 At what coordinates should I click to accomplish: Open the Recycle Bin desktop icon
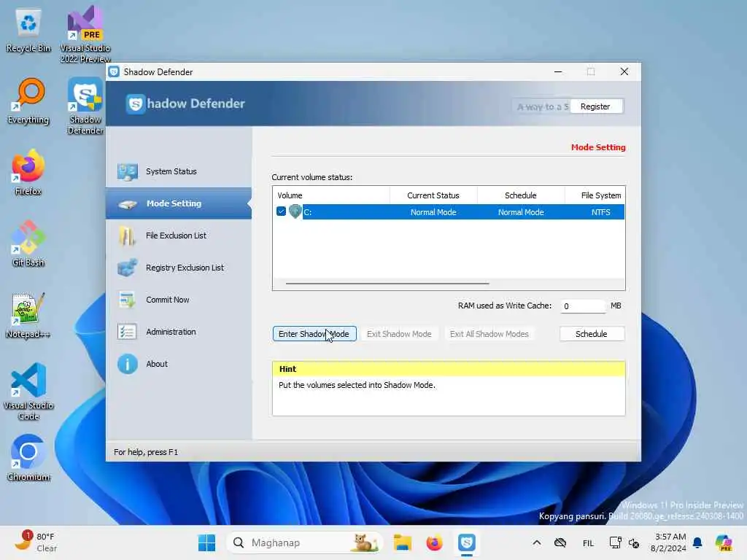pyautogui.click(x=28, y=31)
